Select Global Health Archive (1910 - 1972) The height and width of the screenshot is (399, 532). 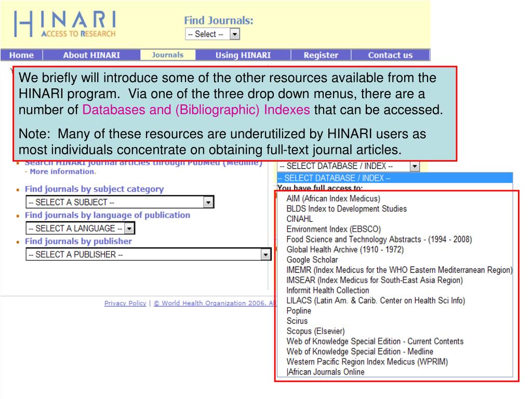click(345, 249)
